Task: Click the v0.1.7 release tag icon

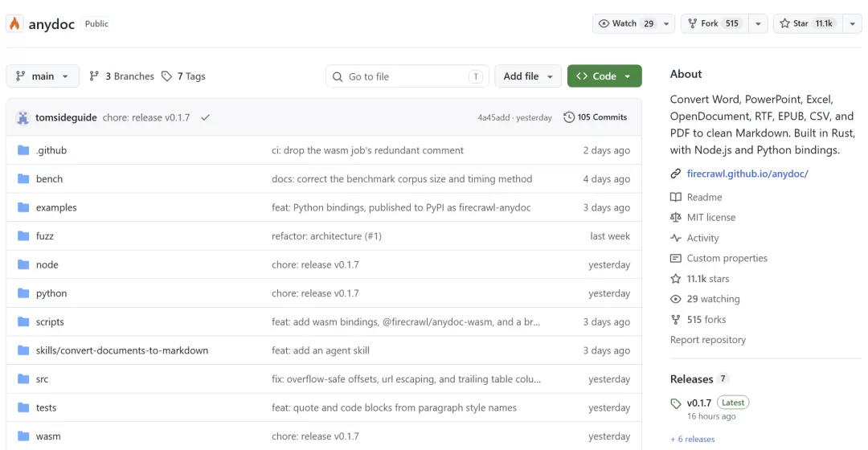Action: coord(675,403)
